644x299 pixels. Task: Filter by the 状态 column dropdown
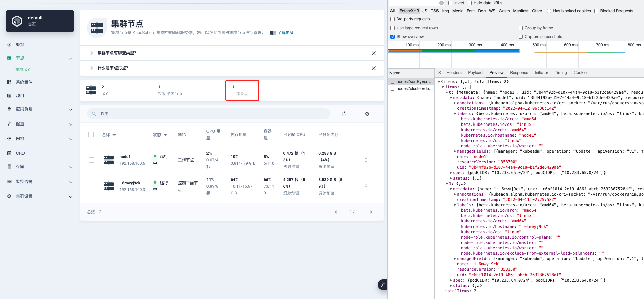(160, 135)
